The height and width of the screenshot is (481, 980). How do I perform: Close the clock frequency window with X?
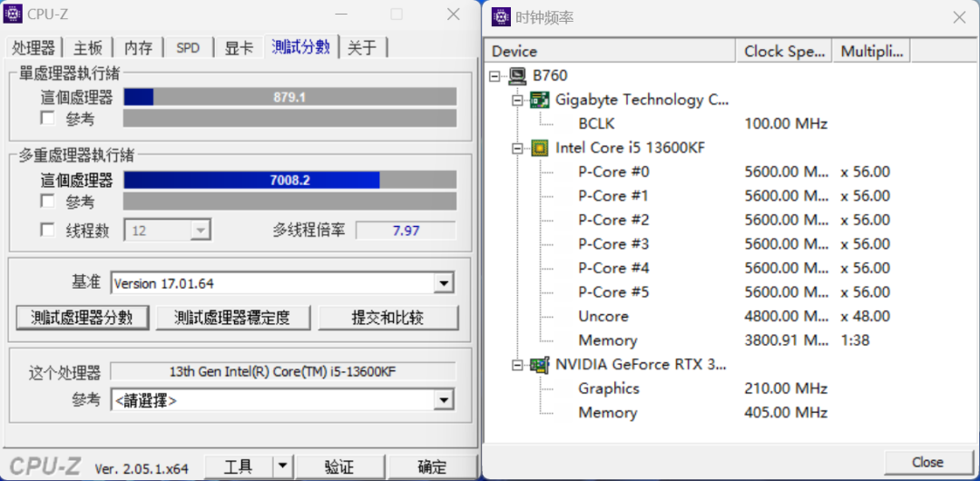(959, 17)
